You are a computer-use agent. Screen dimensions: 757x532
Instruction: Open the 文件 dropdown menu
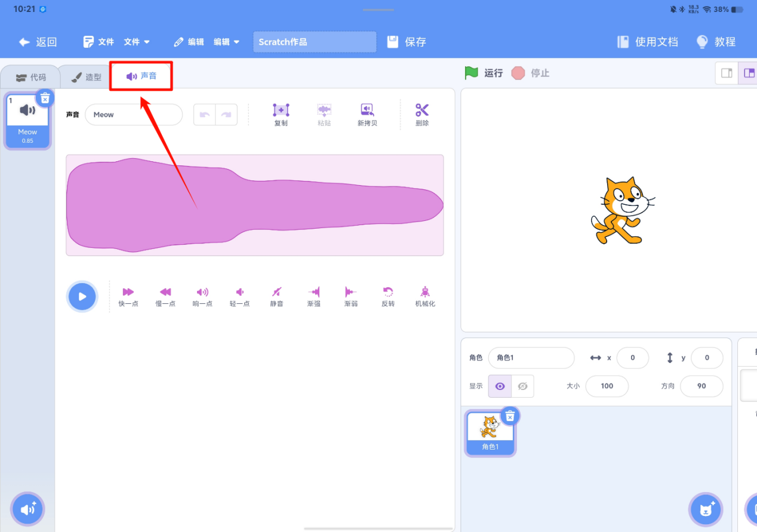pyautogui.click(x=136, y=42)
